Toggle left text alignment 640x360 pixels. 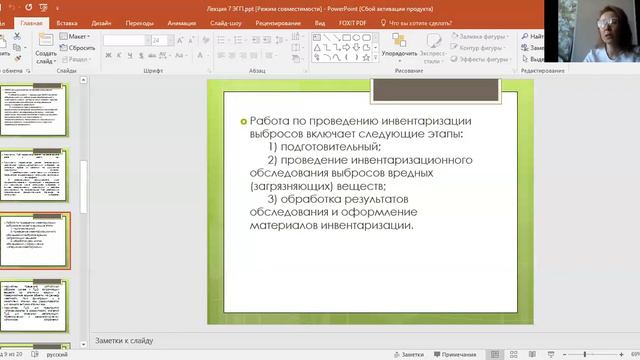click(221, 55)
